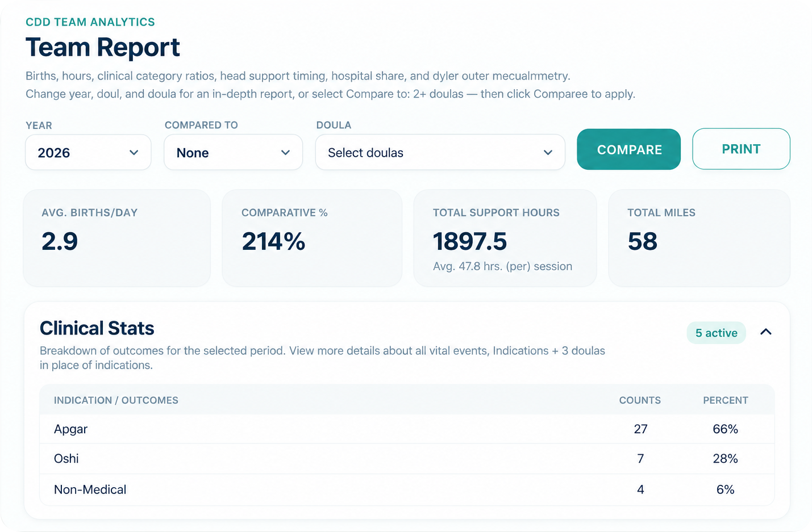Click the Oshi percent 28%

(725, 459)
